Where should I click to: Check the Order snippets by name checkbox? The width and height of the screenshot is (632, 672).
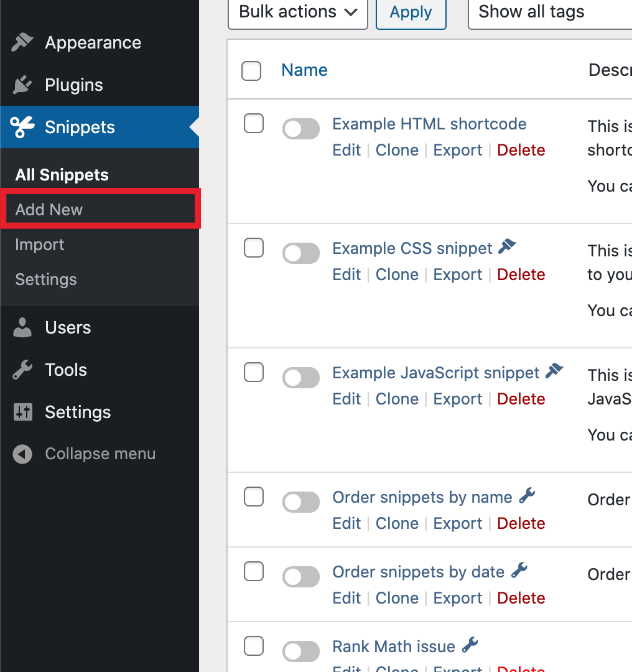tap(254, 497)
